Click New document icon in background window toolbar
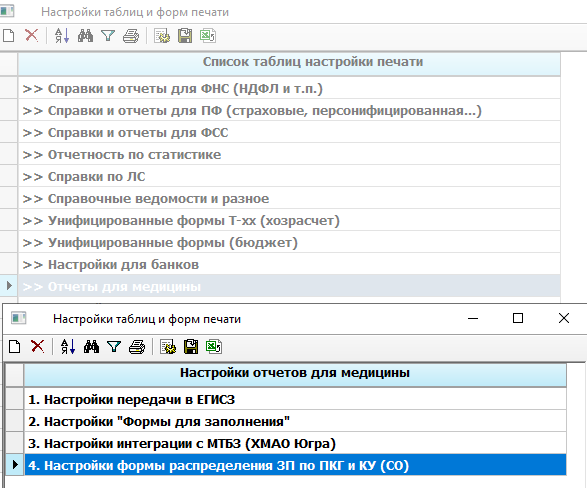The width and height of the screenshot is (587, 488). (x=8, y=36)
